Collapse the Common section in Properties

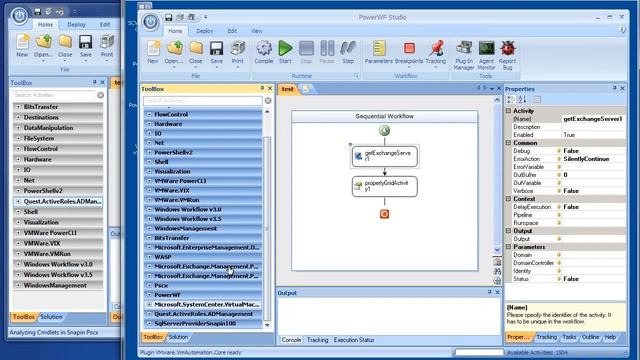(x=509, y=143)
